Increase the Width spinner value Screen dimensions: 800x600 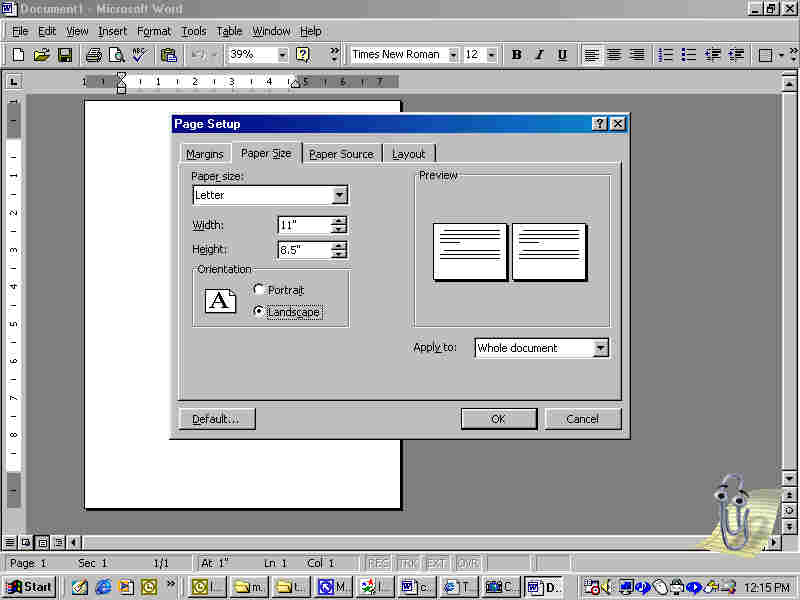(x=340, y=221)
